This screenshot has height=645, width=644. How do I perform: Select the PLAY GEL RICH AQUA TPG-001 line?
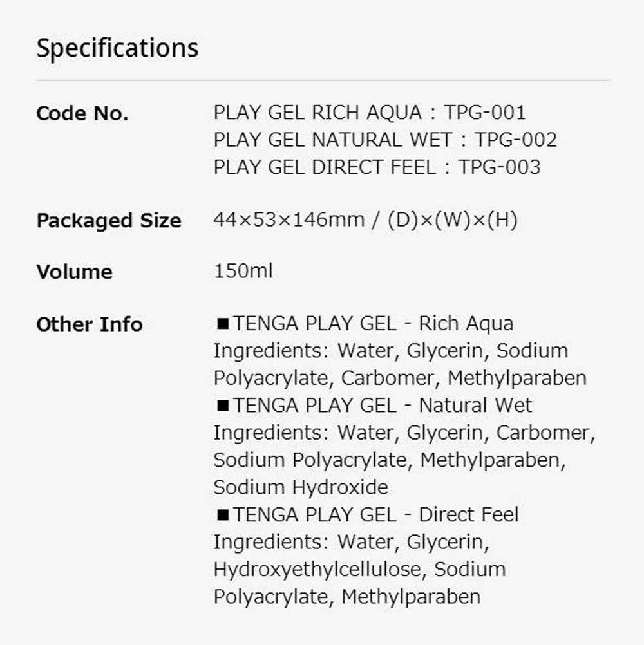(x=369, y=113)
